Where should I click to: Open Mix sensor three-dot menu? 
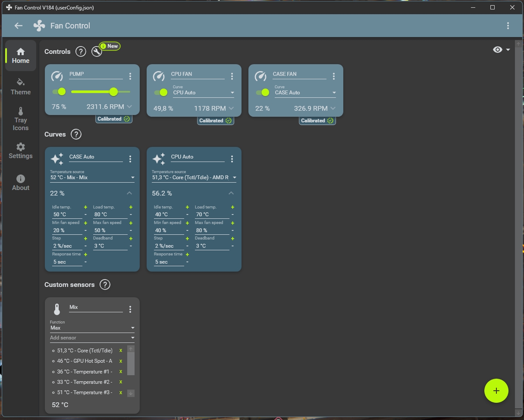pos(130,309)
